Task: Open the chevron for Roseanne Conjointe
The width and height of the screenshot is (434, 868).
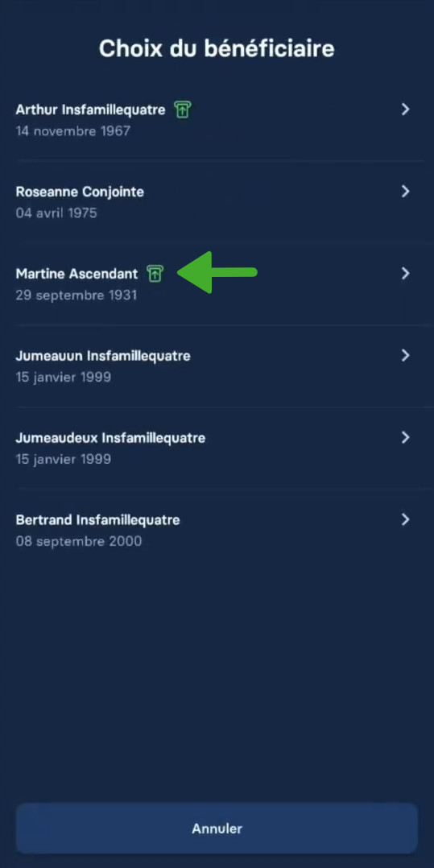Action: click(x=405, y=192)
